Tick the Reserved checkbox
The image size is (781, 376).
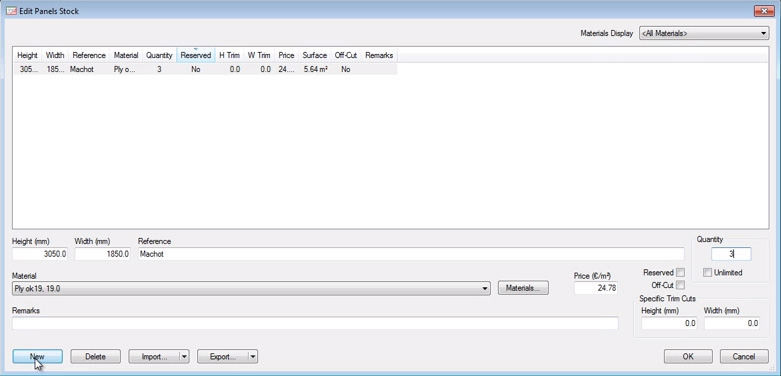(x=680, y=272)
